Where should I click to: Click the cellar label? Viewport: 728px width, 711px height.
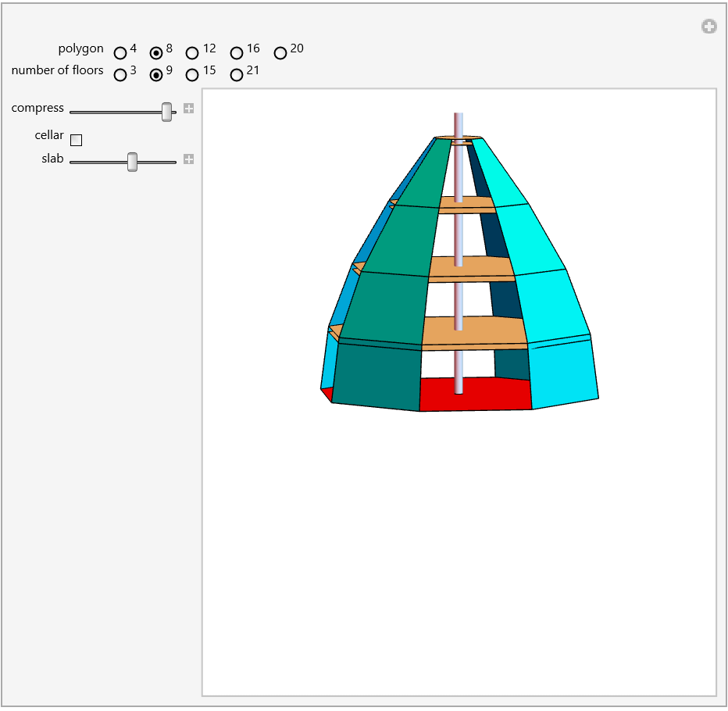coord(49,135)
